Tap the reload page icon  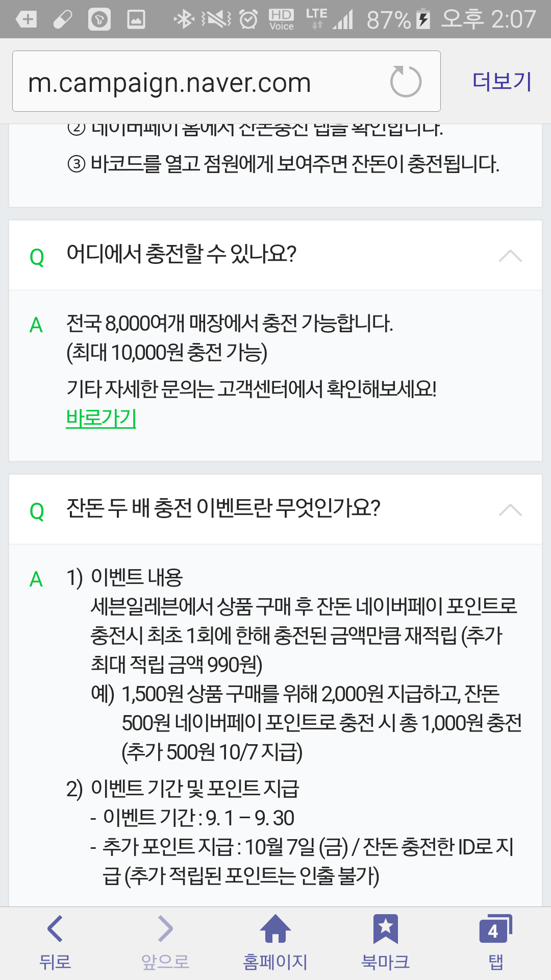tap(406, 82)
